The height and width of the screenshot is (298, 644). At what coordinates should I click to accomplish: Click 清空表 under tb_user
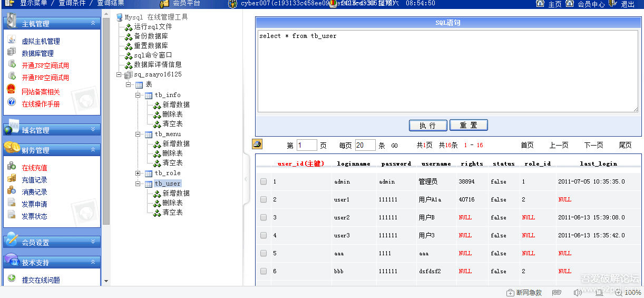[172, 213]
